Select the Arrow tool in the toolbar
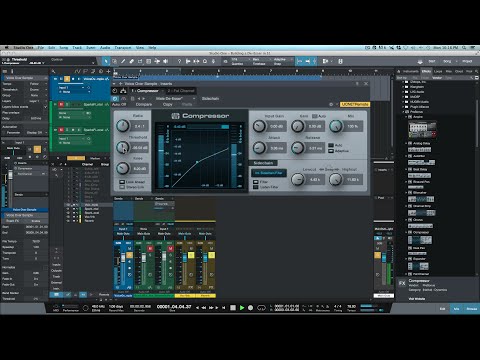 106,61
